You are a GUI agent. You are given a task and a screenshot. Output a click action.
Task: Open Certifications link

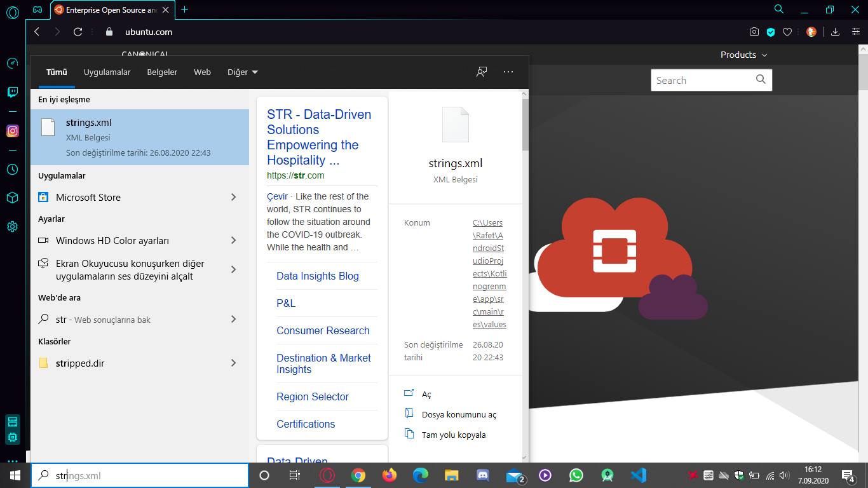(x=306, y=424)
